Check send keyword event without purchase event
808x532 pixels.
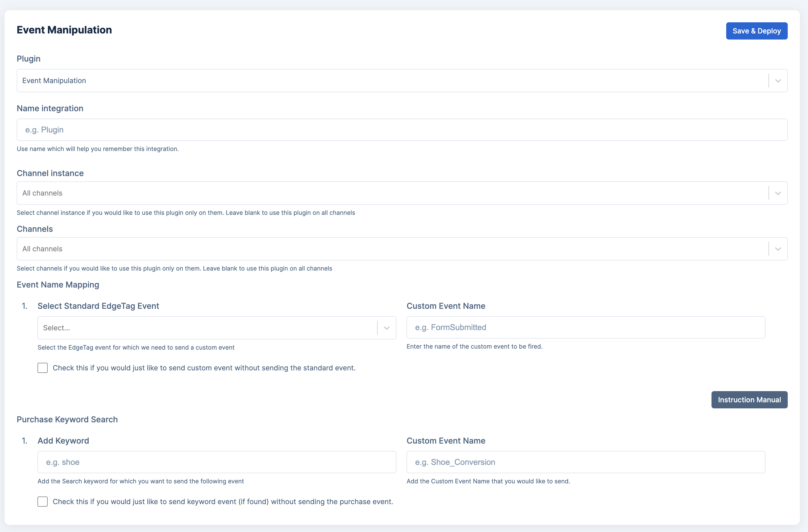click(x=43, y=502)
